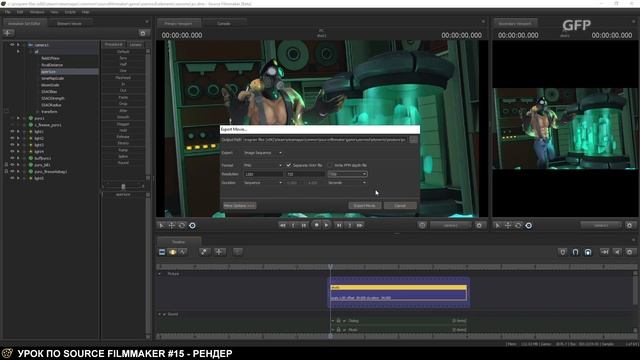The height and width of the screenshot is (360, 640).
Task: Open the Duration Sequence dropdown
Action: pos(262,183)
